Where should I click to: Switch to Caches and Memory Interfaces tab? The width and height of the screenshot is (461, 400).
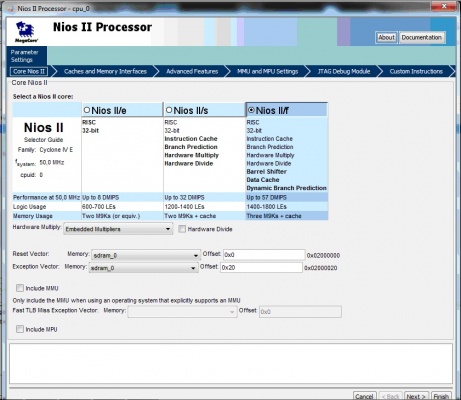[105, 71]
